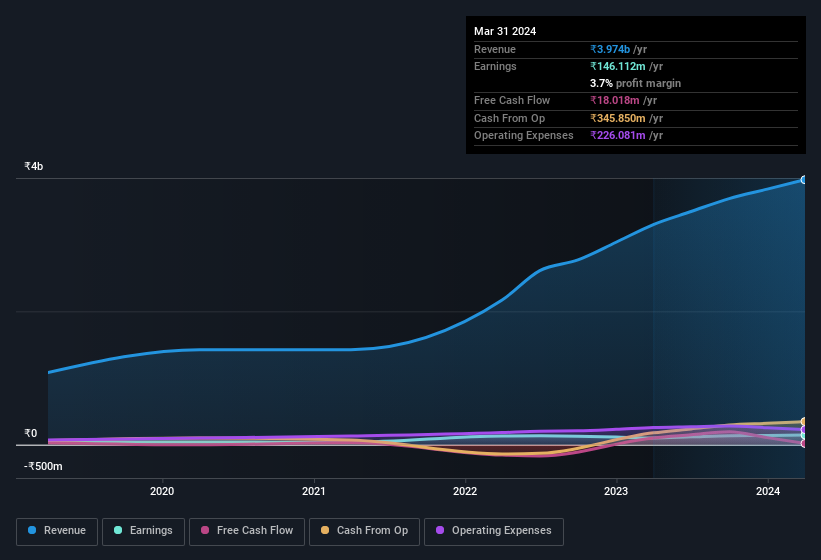Image resolution: width=821 pixels, height=560 pixels.
Task: Click the pink Free Cash Flow dot
Action: pos(205,530)
